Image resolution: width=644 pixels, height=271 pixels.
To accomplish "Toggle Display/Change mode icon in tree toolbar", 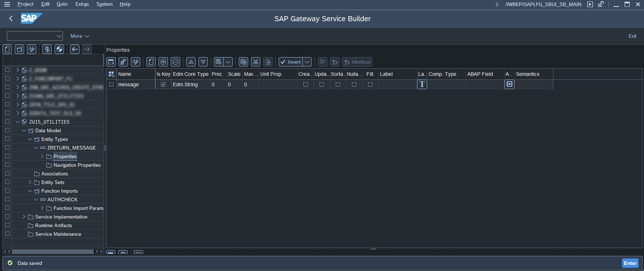I will (32, 49).
